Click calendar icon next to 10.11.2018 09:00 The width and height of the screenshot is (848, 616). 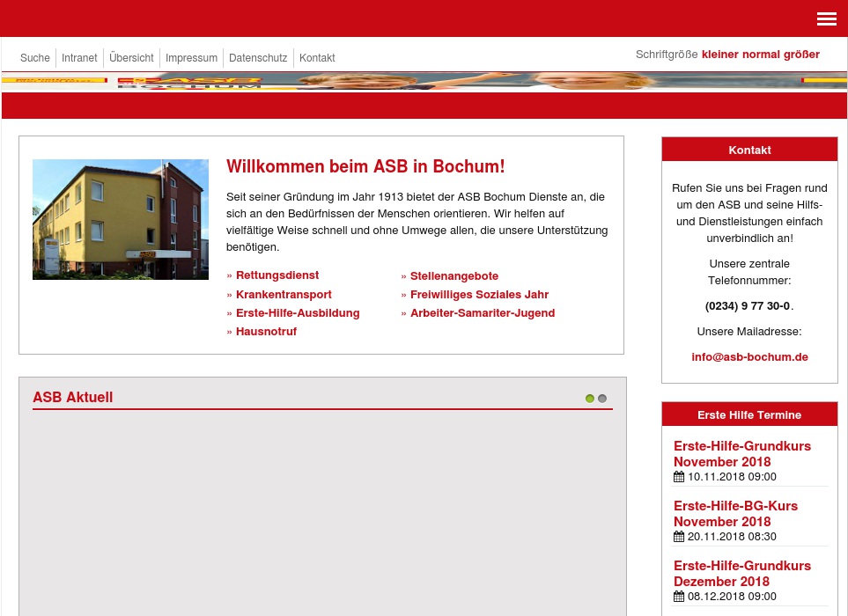[x=679, y=477]
